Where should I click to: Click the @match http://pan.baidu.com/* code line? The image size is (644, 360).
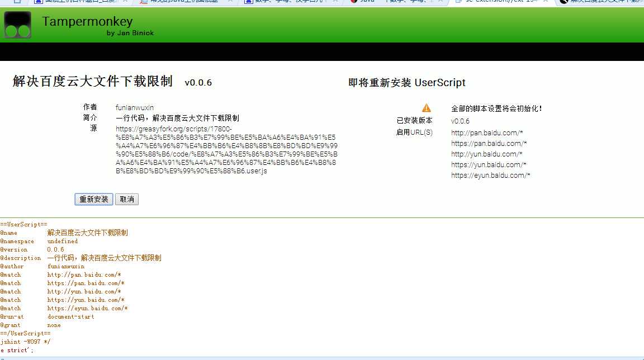click(x=61, y=274)
